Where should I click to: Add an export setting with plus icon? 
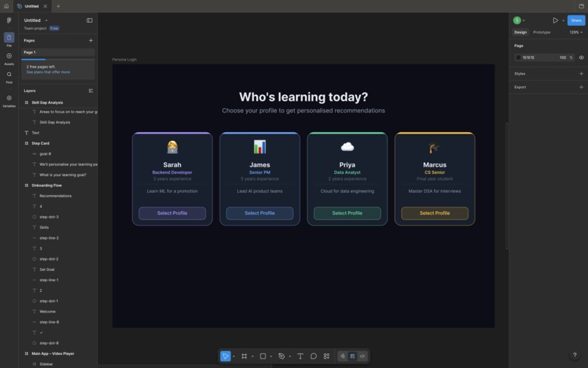pyautogui.click(x=581, y=87)
